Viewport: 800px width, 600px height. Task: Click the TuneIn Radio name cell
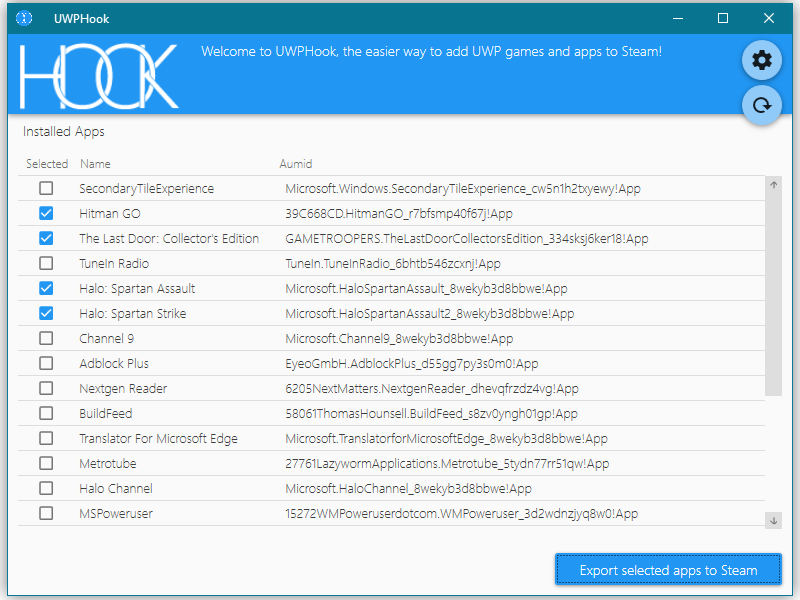pos(114,264)
